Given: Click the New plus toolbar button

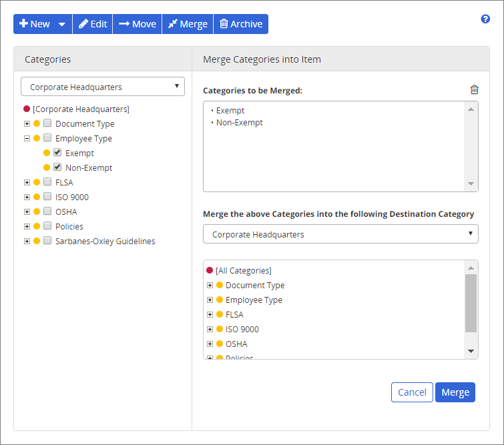Looking at the screenshot, I should (x=35, y=24).
